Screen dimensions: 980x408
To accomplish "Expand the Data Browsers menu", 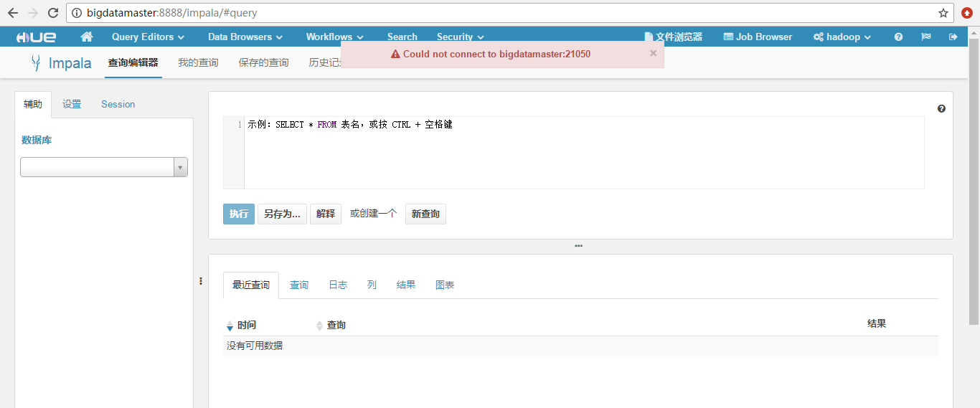I will coord(245,37).
